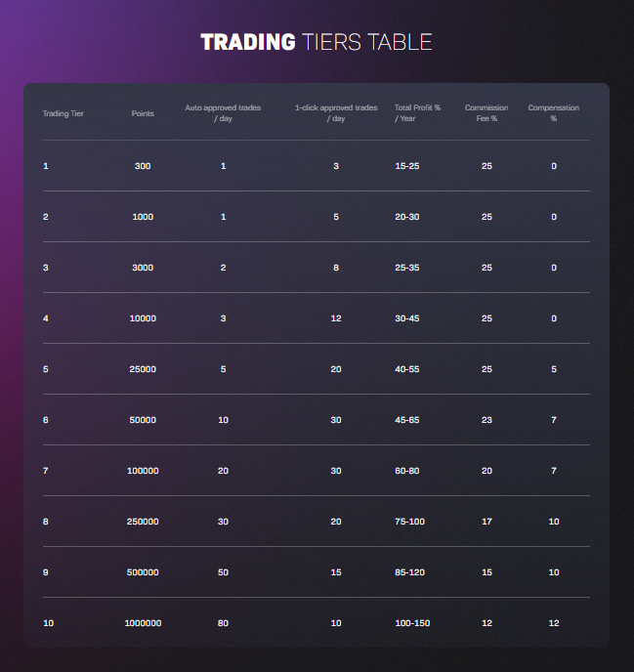634x672 pixels.
Task: Click the 100-150 total profit value
Action: 412,623
